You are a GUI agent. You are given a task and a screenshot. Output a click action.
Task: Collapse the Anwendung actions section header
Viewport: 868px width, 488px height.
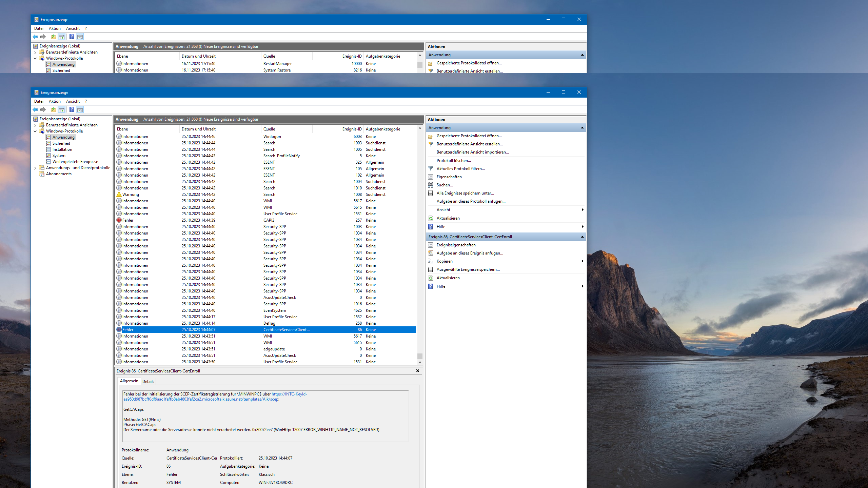coord(582,128)
